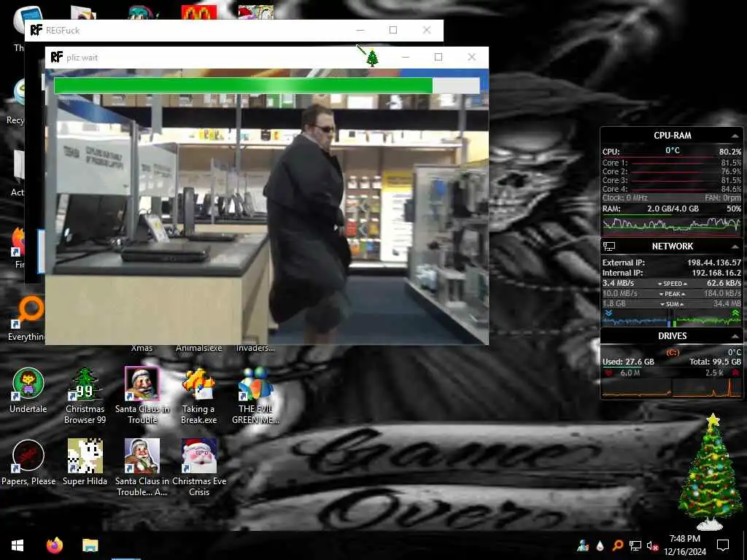Viewport: 747px width, 560px height.
Task: Click the muted speaker tray icon
Action: (x=653, y=545)
